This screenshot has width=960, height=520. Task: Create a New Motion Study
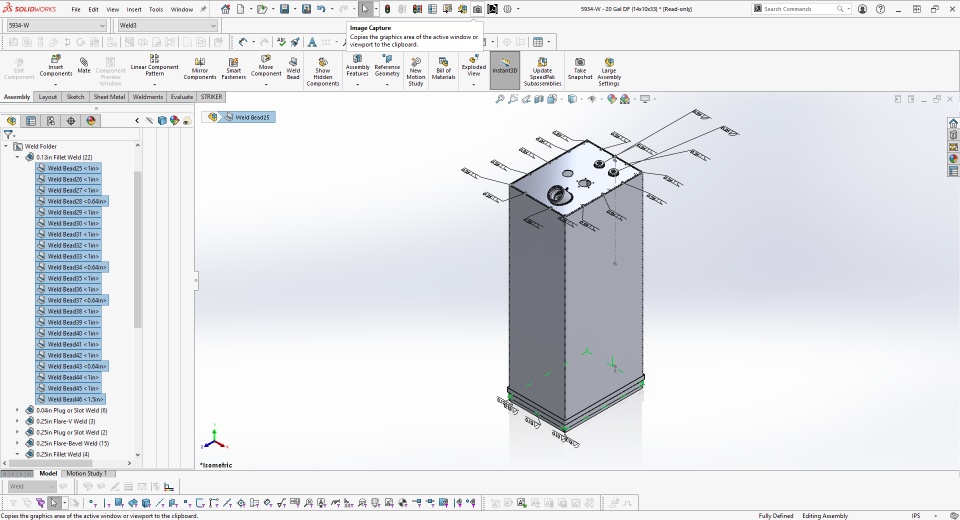416,71
